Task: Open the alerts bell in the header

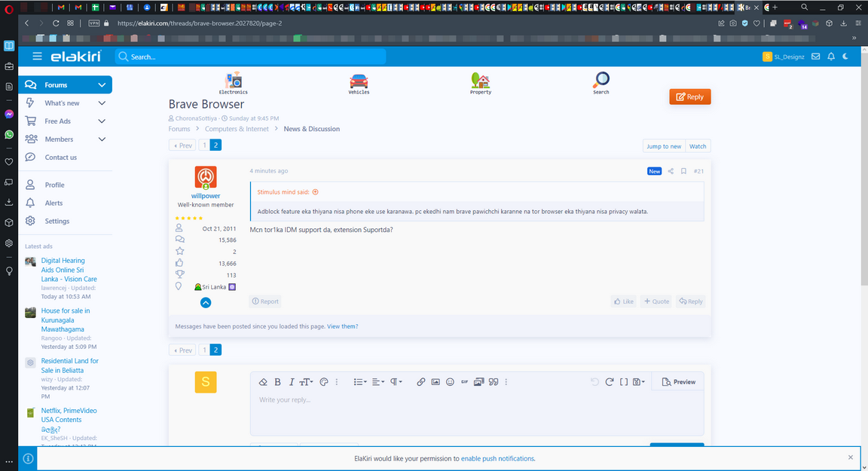Action: coord(831,57)
